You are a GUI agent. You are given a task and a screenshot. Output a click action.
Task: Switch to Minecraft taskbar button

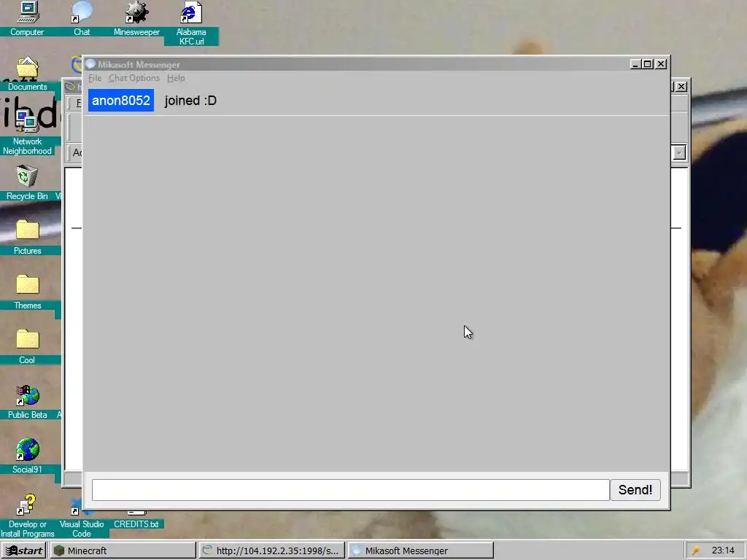[x=123, y=551]
